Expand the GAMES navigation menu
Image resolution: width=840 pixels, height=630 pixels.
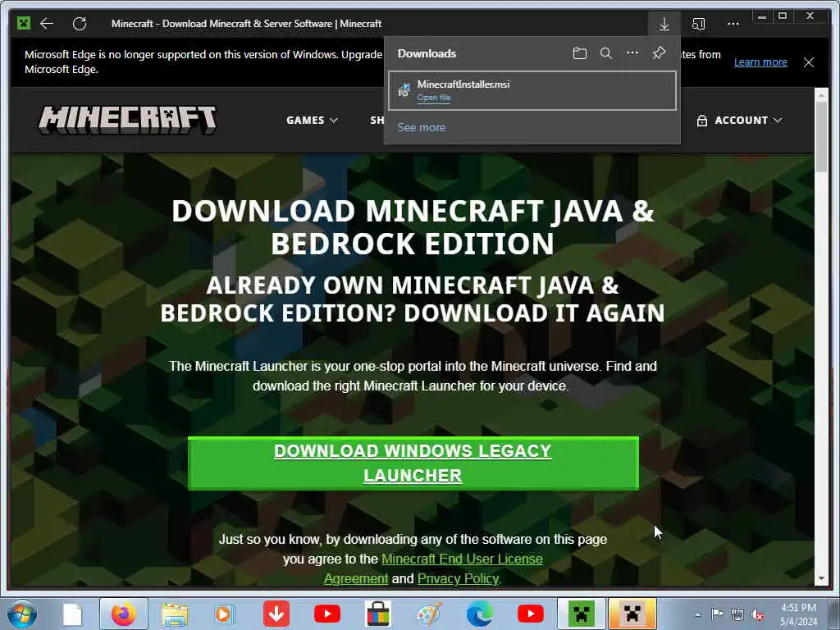click(x=312, y=121)
